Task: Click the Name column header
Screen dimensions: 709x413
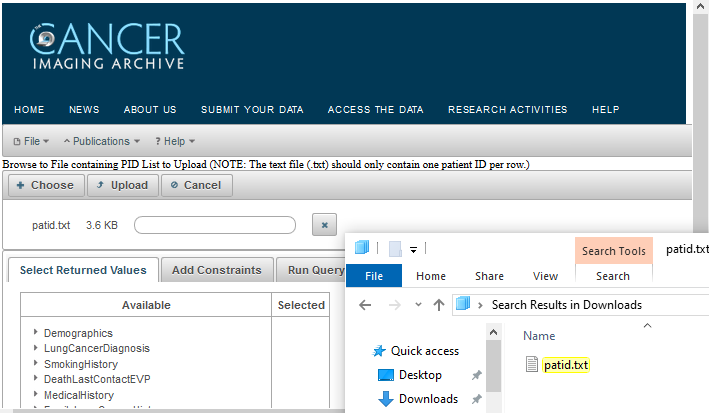Action: click(539, 336)
